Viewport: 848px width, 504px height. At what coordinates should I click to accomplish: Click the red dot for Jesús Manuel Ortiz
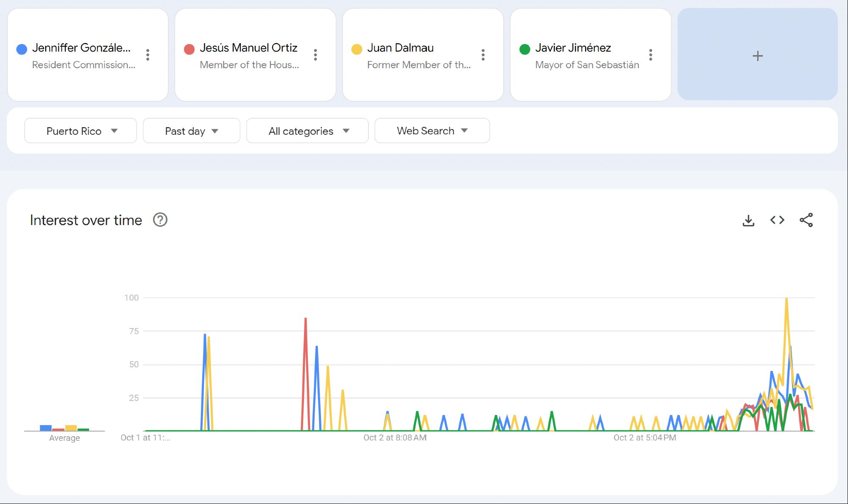pyautogui.click(x=189, y=49)
